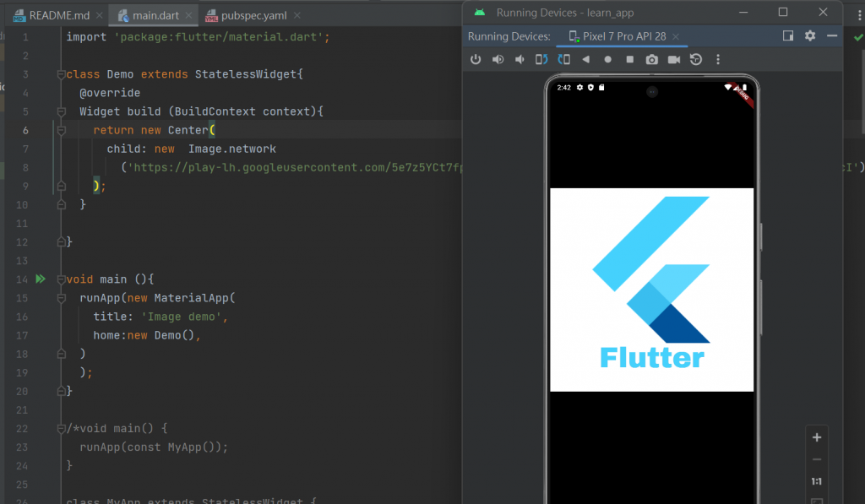Lower emulator volume with volume down icon
865x504 pixels.
pyautogui.click(x=520, y=59)
